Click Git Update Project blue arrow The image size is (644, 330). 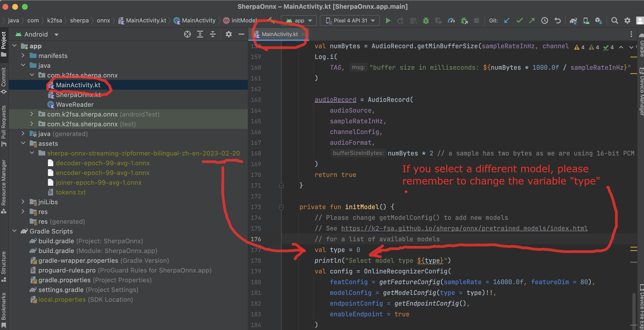click(507, 20)
